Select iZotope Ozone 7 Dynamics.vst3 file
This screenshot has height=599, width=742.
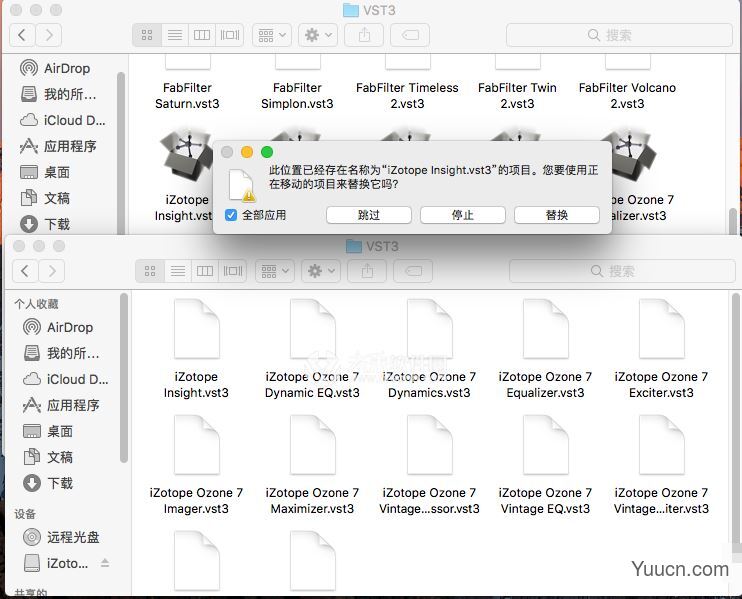pyautogui.click(x=429, y=349)
